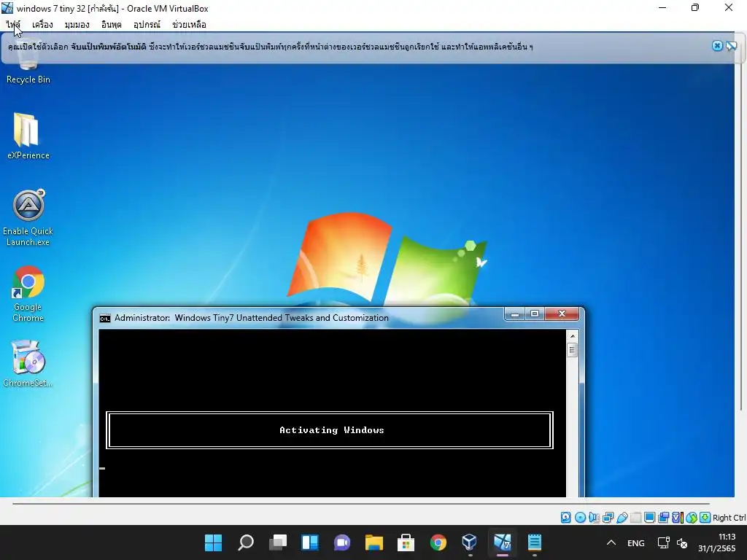Close the Tiny7 Tweaks console window
This screenshot has height=560, width=747.
click(562, 314)
